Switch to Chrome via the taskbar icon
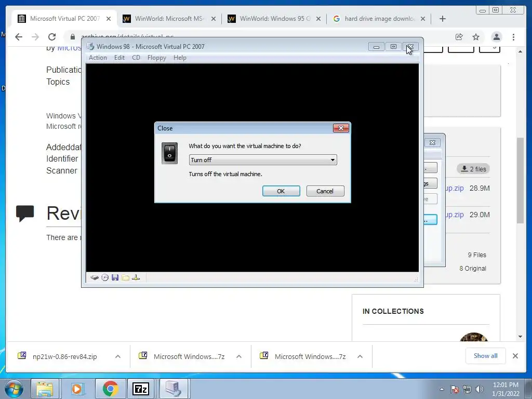This screenshot has height=399, width=532. 110,389
